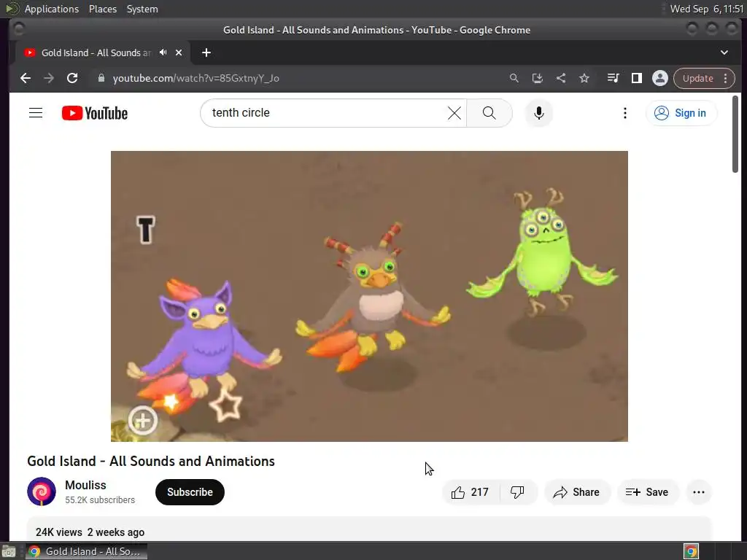Image resolution: width=747 pixels, height=560 pixels.
Task: Open more actions ellipsis under video
Action: click(x=699, y=492)
